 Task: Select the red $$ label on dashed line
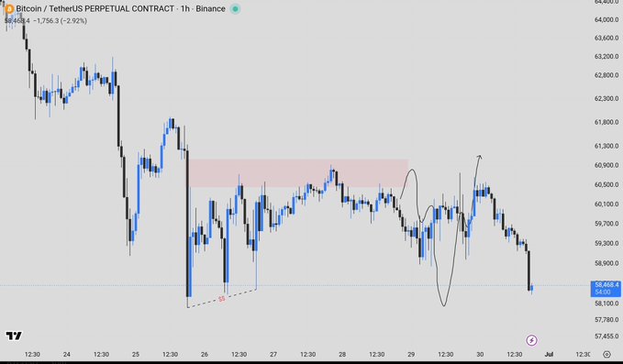[222, 299]
